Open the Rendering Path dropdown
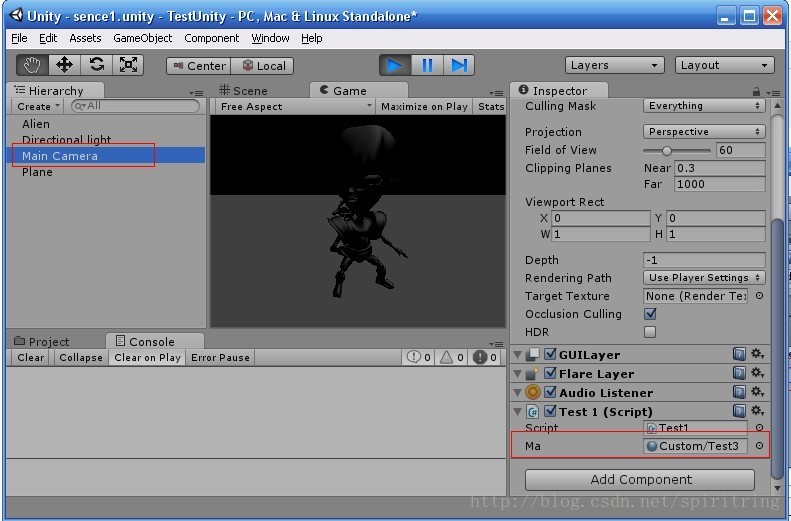The image size is (791, 521). tap(704, 278)
